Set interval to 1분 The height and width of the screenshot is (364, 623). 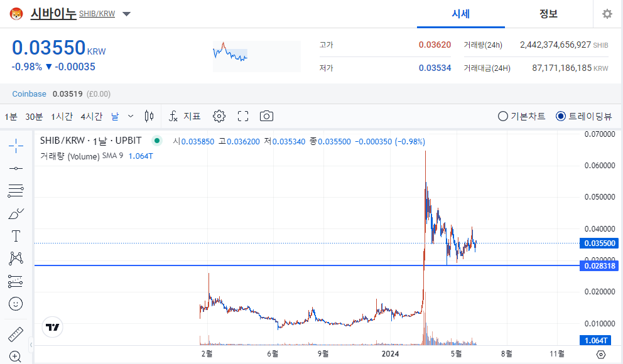11,117
